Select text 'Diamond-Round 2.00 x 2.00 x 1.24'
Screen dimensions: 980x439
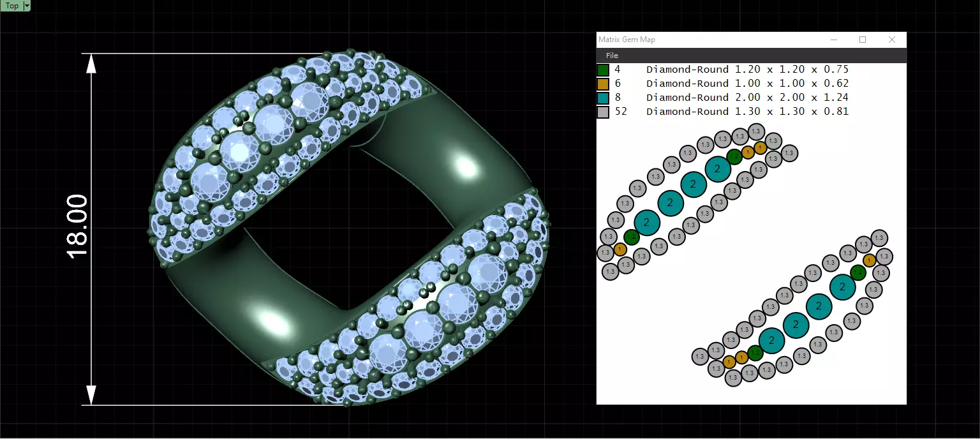click(747, 98)
